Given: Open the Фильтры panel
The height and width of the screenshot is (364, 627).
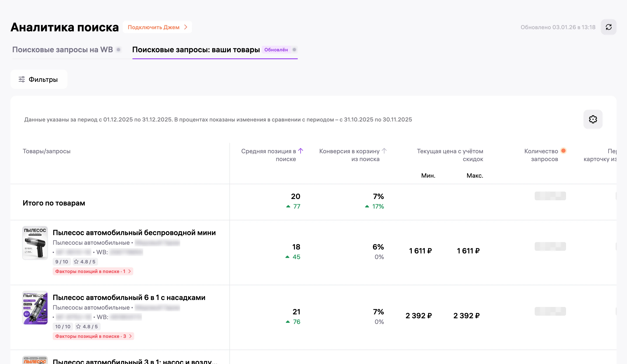Looking at the screenshot, I should (39, 79).
